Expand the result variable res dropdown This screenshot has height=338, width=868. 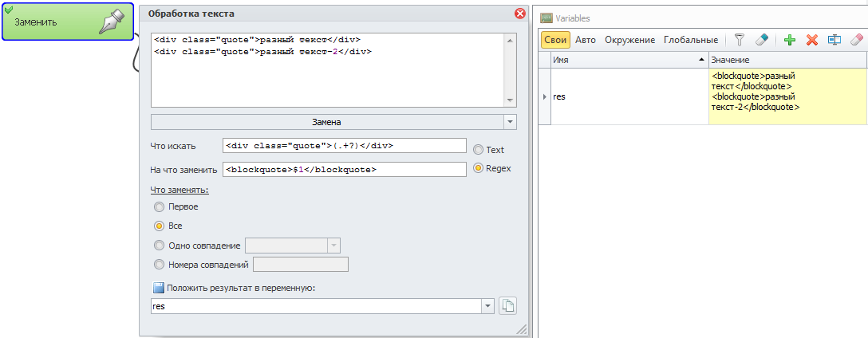487,306
